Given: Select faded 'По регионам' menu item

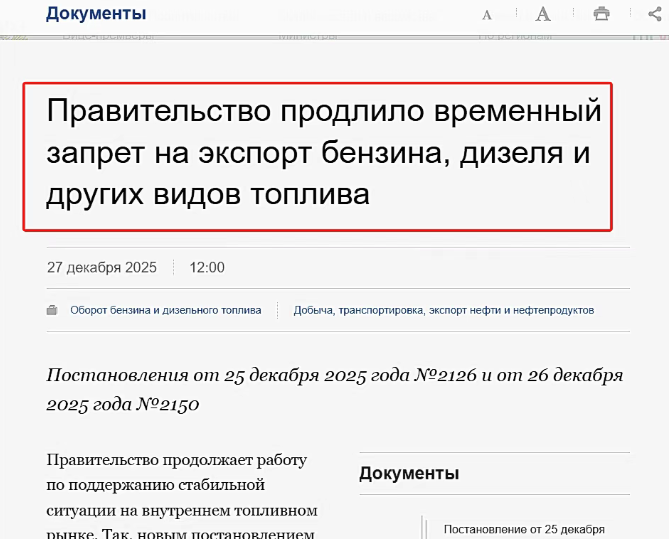Looking at the screenshot, I should (x=514, y=35).
